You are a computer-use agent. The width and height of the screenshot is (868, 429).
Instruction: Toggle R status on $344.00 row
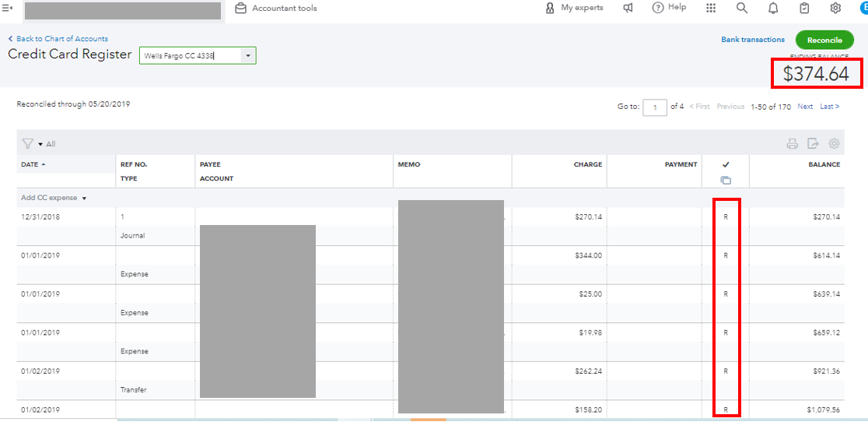pyautogui.click(x=726, y=256)
